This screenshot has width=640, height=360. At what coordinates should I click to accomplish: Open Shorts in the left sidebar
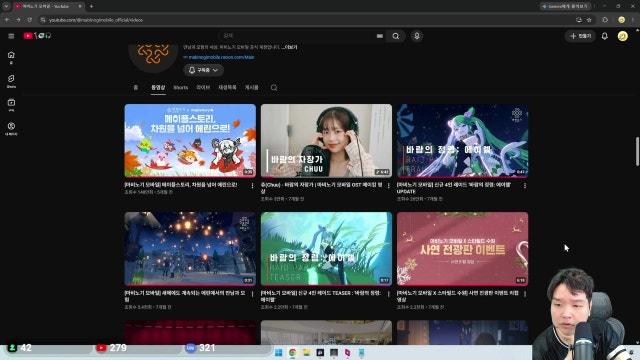pos(11,81)
